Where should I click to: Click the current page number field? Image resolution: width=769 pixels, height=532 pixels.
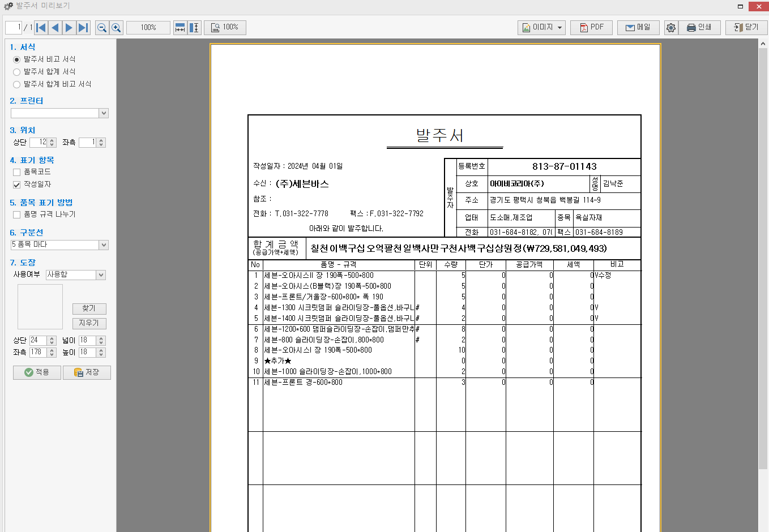(x=13, y=27)
